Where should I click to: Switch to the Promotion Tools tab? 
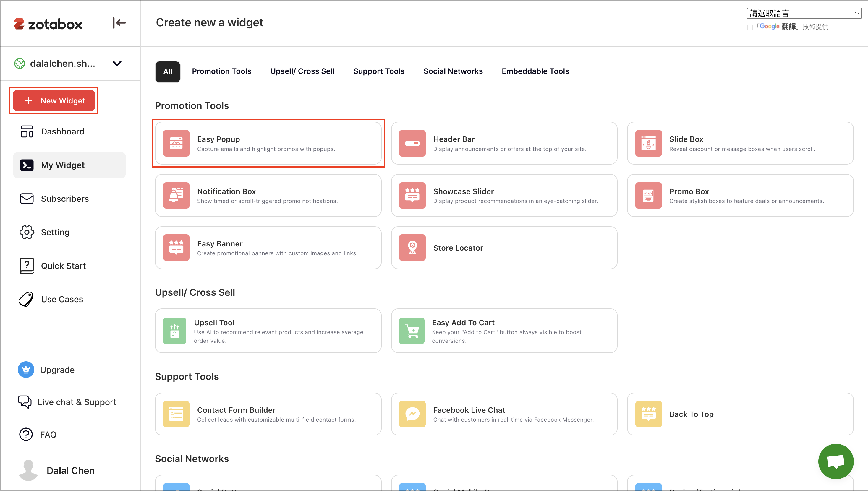(x=221, y=71)
